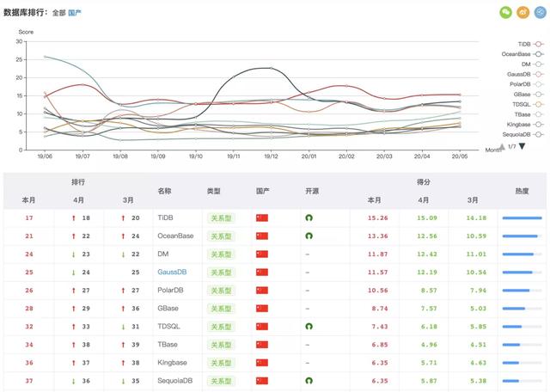Screen dimensions: 550x392
Task: Click TDSQL current rank 32
Action: tap(29, 327)
